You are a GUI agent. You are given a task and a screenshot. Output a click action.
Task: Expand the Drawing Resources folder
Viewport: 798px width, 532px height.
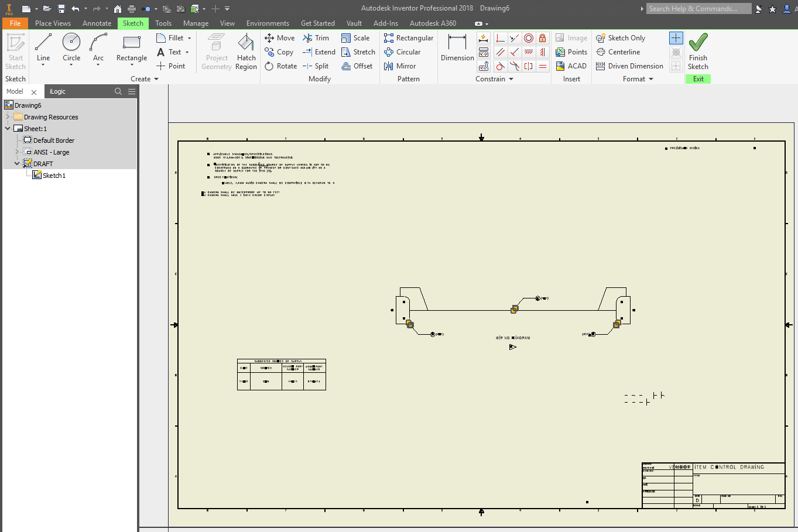pos(8,117)
